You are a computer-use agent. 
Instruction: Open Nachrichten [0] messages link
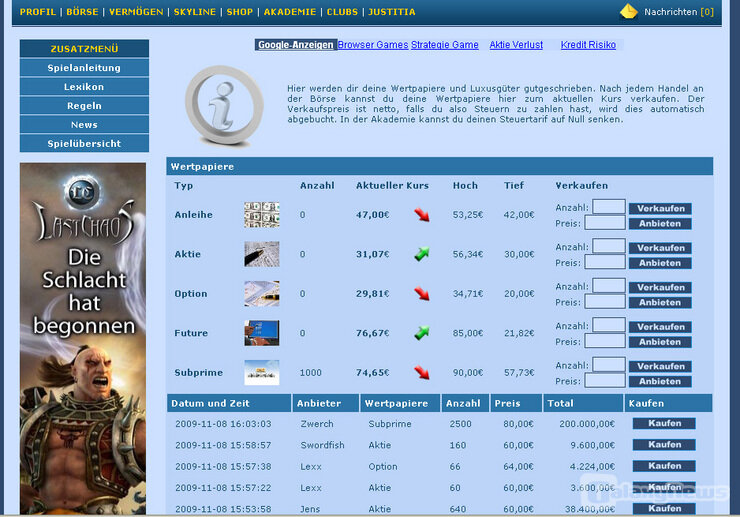point(679,12)
